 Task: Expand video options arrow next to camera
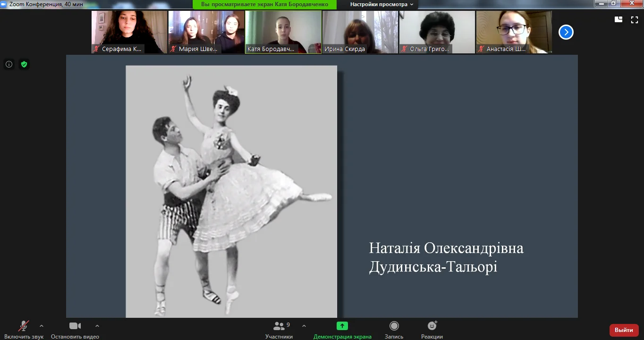point(97,326)
